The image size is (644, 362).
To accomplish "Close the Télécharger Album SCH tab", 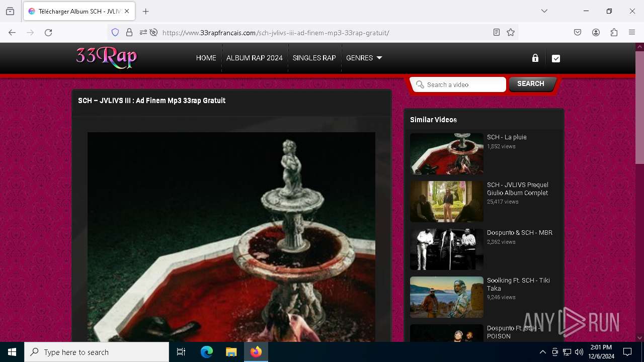I will tap(127, 11).
